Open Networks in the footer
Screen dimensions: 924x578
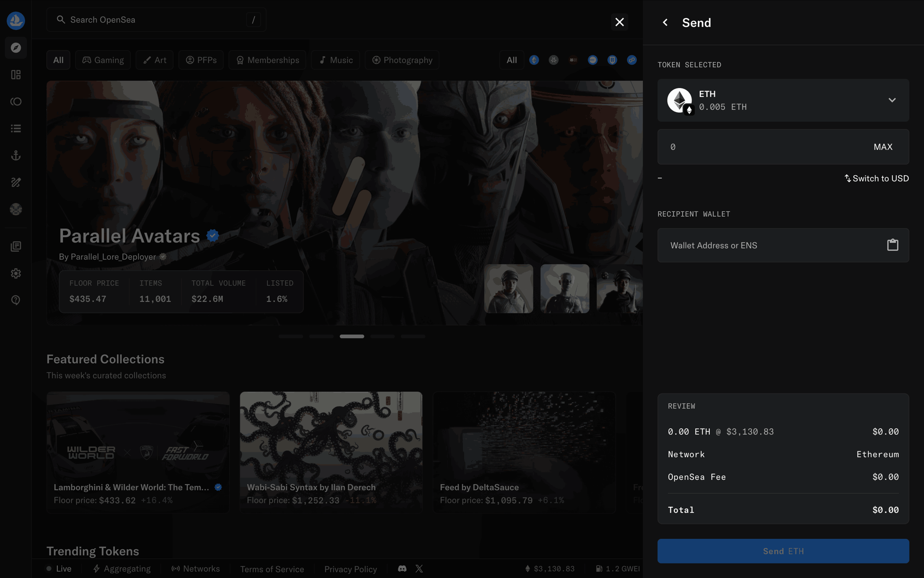[x=195, y=569]
